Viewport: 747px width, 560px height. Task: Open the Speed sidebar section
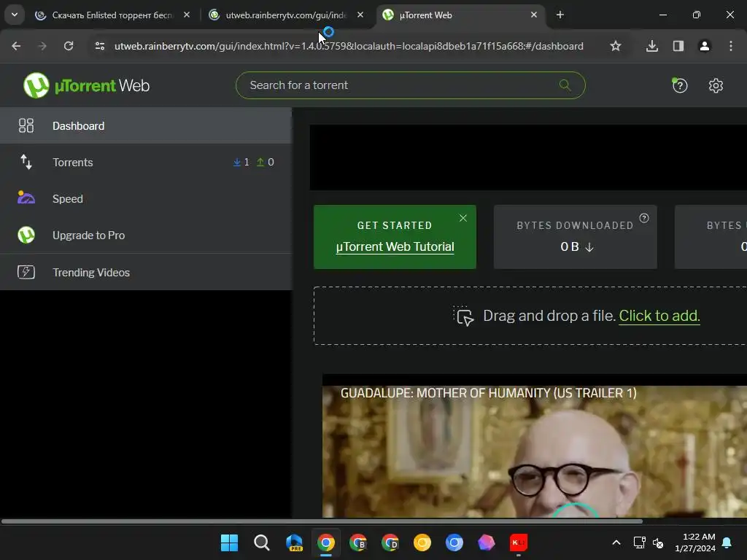(x=146, y=198)
